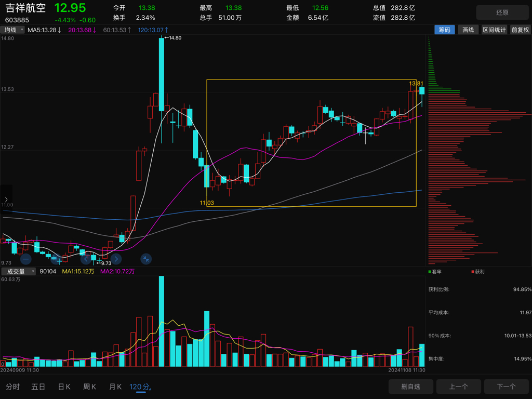532x399 pixels.
Task: Expand left side panel using chevron
Action: (6, 199)
